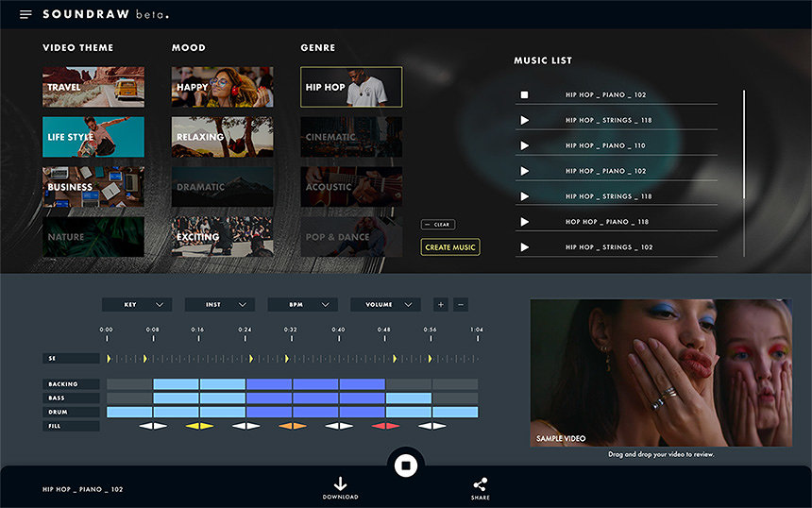Toggle the last Bass block at 0:56
The width and height of the screenshot is (812, 508).
(455, 398)
